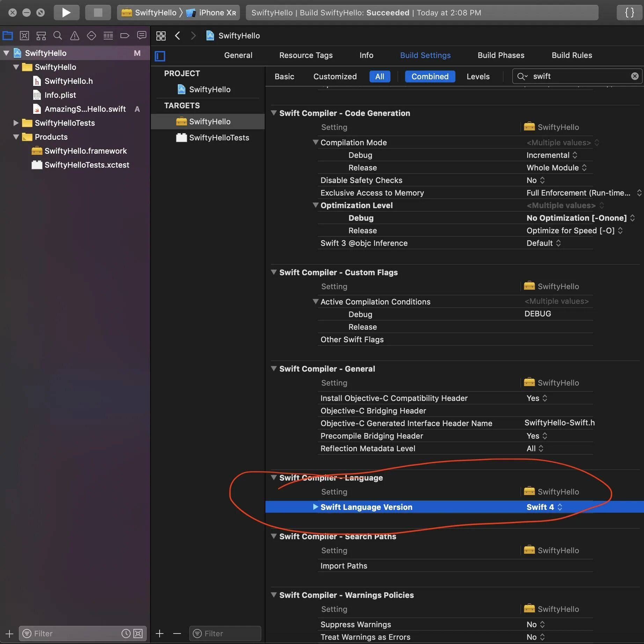Viewport: 644px width, 644px height.
Task: Open the Build Rules tab
Action: point(572,55)
